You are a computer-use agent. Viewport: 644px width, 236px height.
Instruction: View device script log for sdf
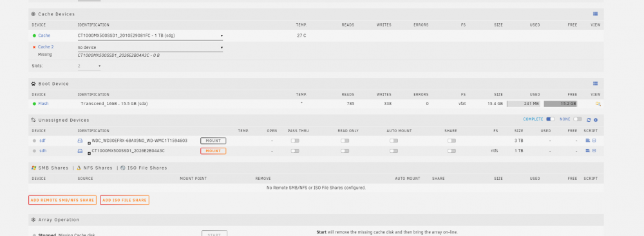(588, 141)
